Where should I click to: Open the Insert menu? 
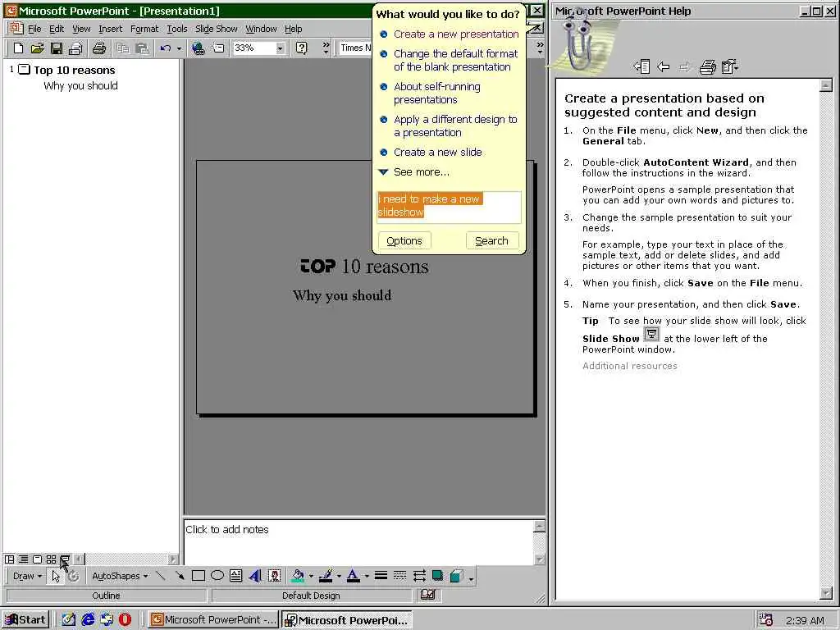click(111, 29)
